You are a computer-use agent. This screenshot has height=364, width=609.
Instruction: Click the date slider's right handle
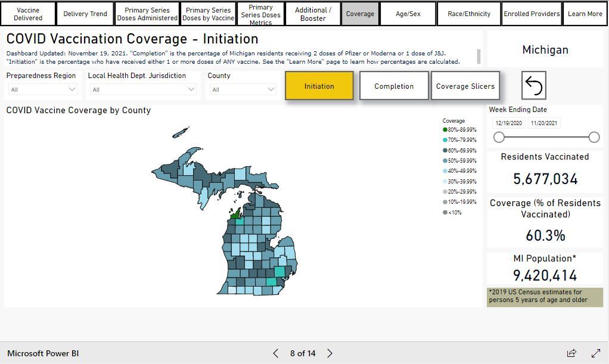594,137
